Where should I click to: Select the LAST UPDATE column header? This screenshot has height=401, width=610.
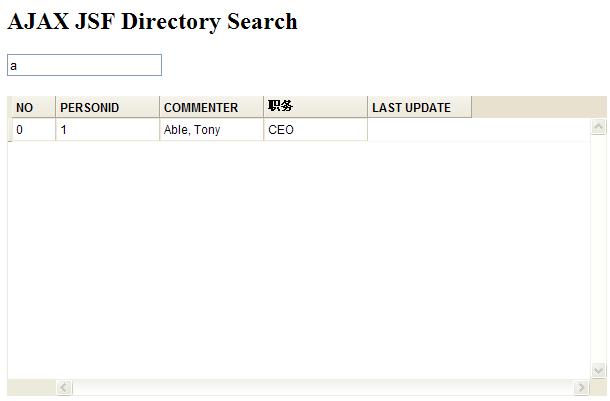pos(419,107)
